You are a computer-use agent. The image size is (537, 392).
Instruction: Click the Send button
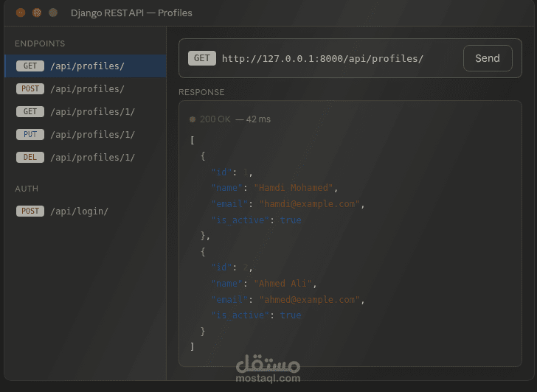(488, 58)
